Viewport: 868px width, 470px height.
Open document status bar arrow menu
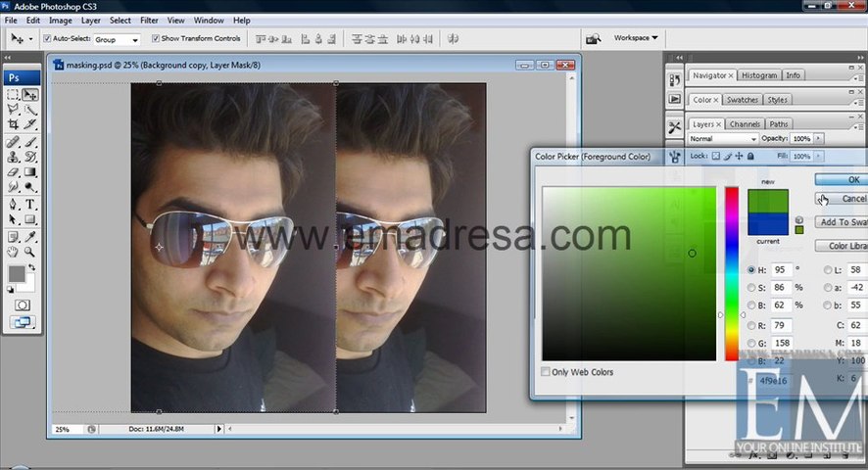[x=218, y=429]
